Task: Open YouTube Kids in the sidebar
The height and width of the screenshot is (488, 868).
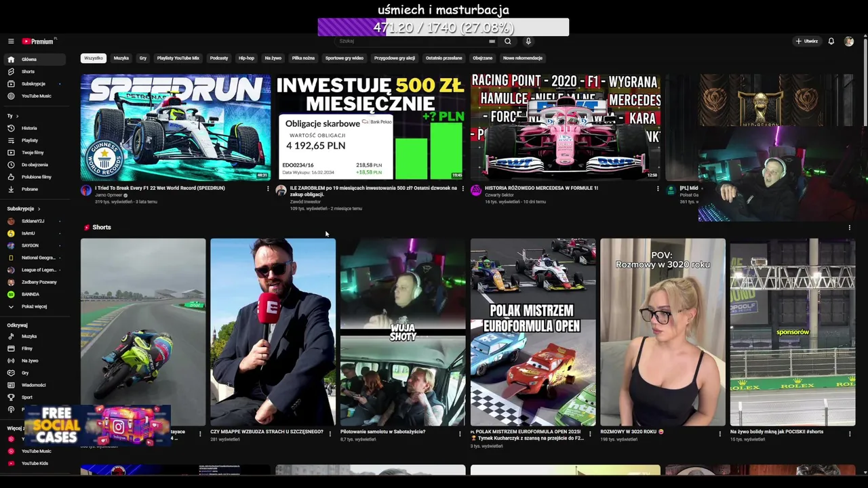Action: tap(34, 463)
